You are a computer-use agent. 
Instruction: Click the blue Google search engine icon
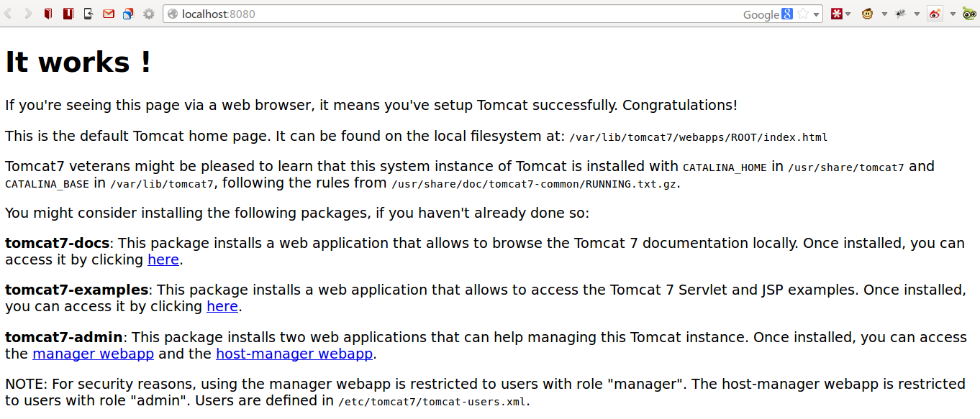point(787,14)
